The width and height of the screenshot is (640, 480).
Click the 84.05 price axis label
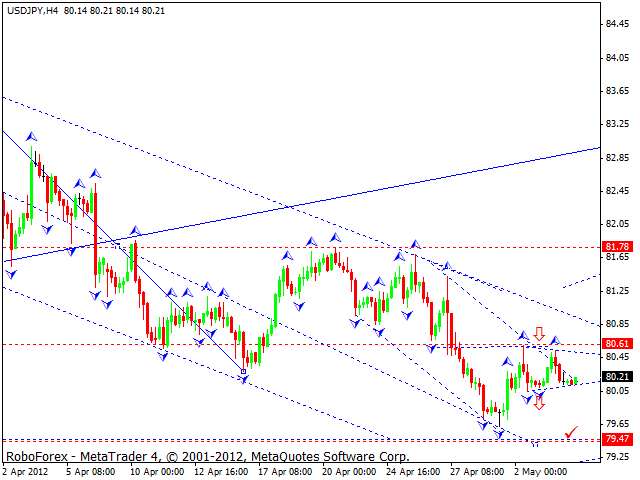pos(617,58)
